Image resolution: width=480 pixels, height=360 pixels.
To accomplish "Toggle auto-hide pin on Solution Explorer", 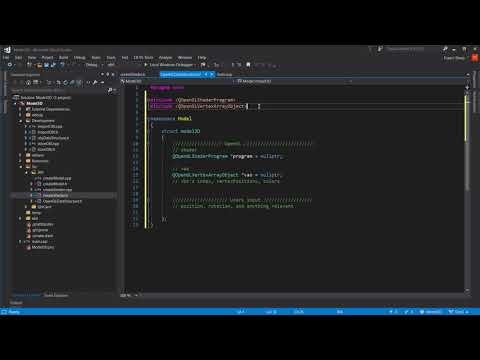I will click(108, 74).
